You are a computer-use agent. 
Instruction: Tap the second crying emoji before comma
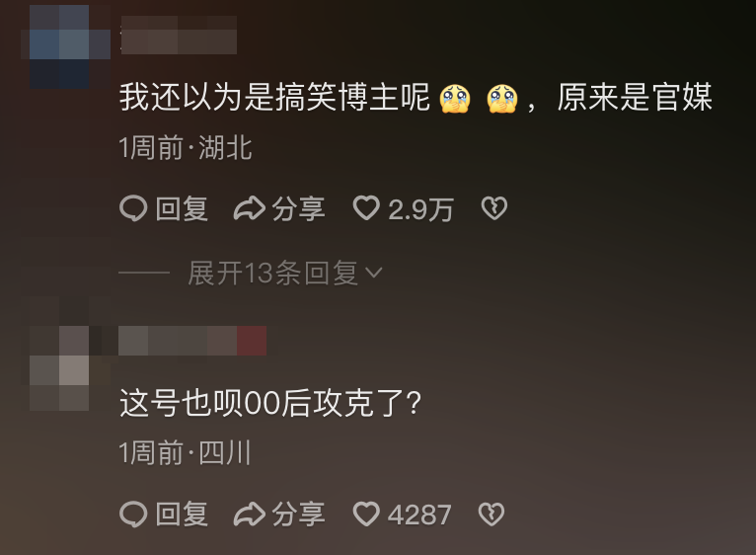click(x=502, y=99)
